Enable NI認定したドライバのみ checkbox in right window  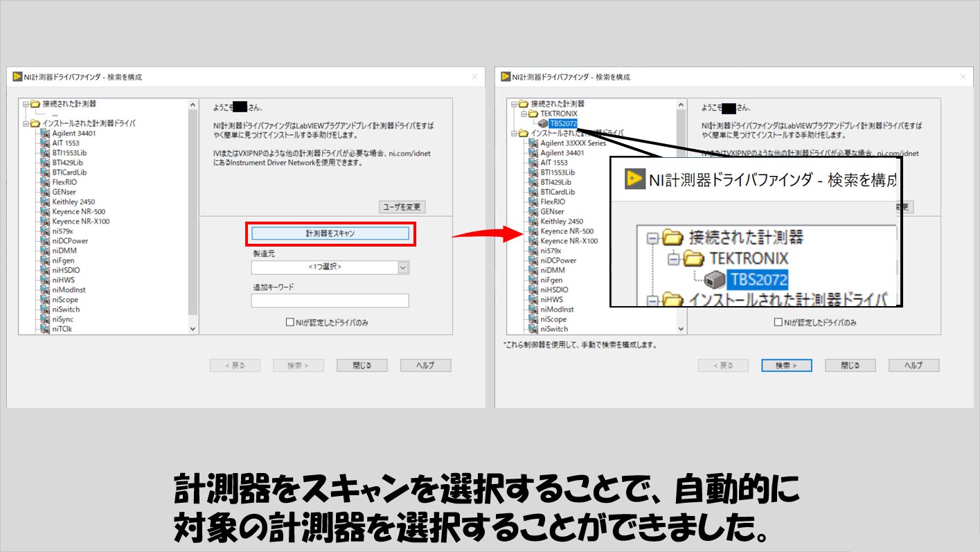778,322
